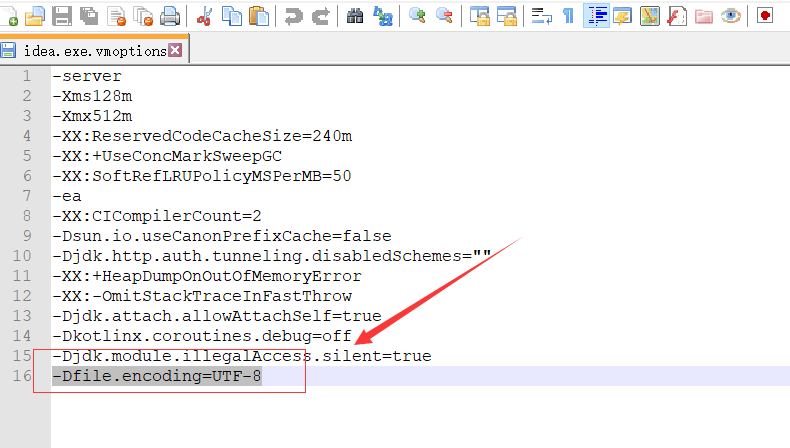Click the -XX:-OmitStackTraceInFastThrow line
Image resolution: width=790 pixels, height=448 pixels.
click(202, 296)
